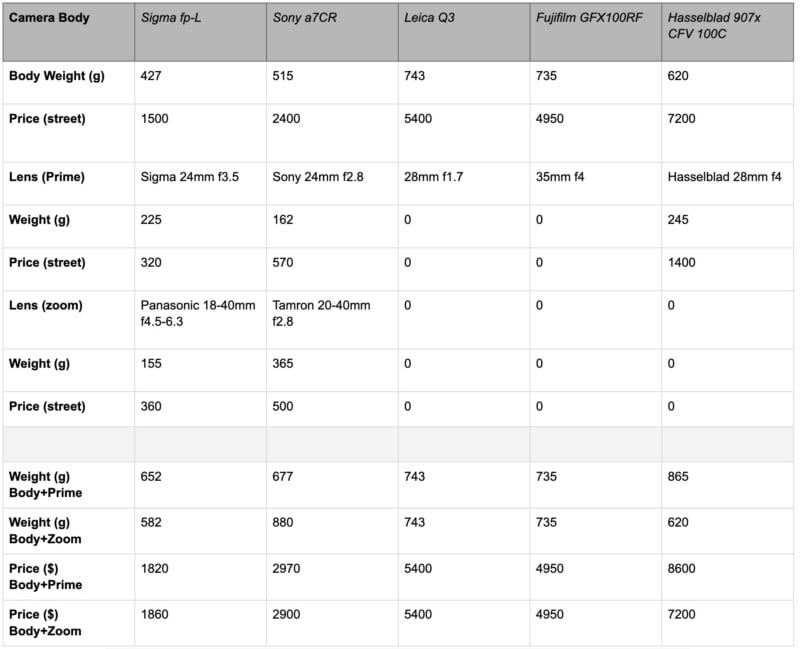Click the Hasselblad 28mm f4 cell
The image size is (800, 649).
724,177
